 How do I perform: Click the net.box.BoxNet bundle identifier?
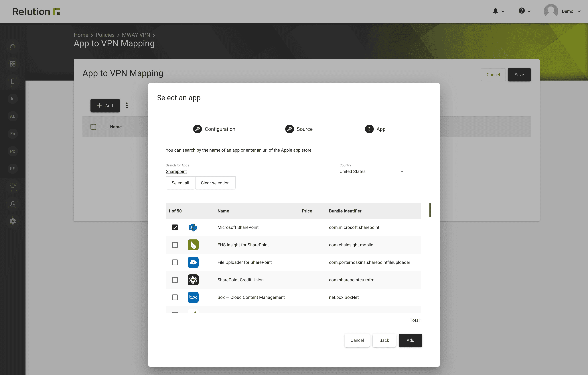click(344, 297)
